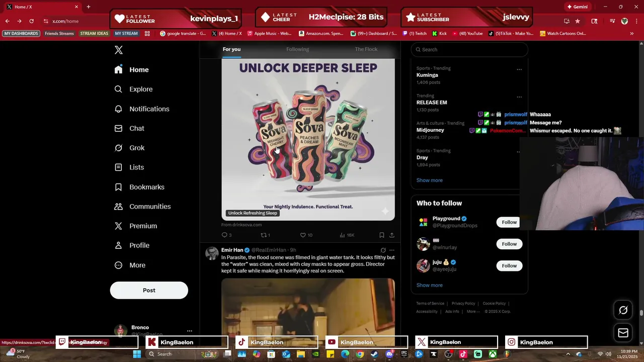
Task: Open Communities in the sidebar
Action: (142, 207)
